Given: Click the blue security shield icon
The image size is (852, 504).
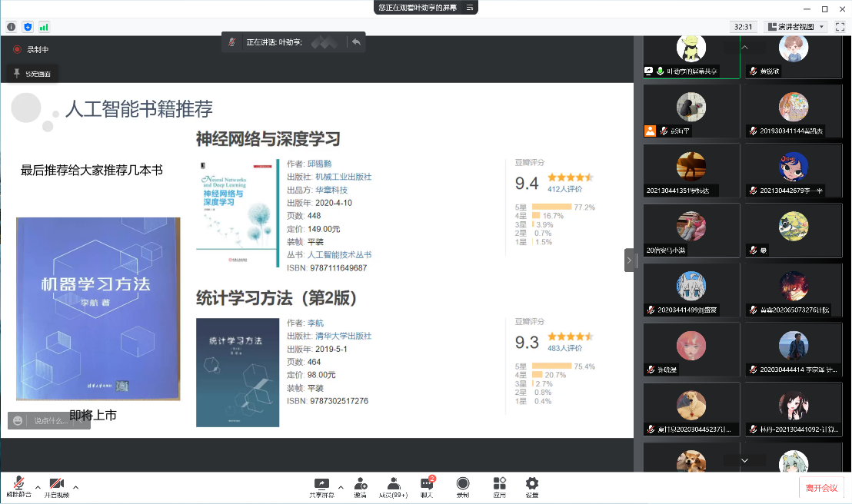Looking at the screenshot, I should [x=28, y=27].
